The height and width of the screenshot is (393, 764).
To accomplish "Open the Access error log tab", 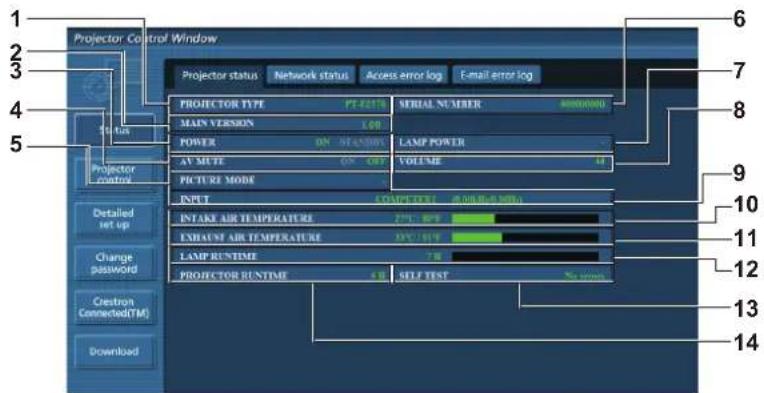I will tap(403, 75).
